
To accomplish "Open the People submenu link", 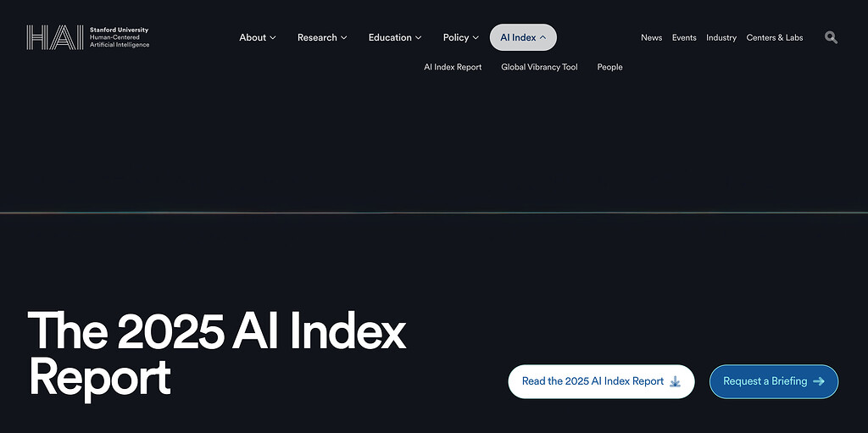I will point(609,67).
